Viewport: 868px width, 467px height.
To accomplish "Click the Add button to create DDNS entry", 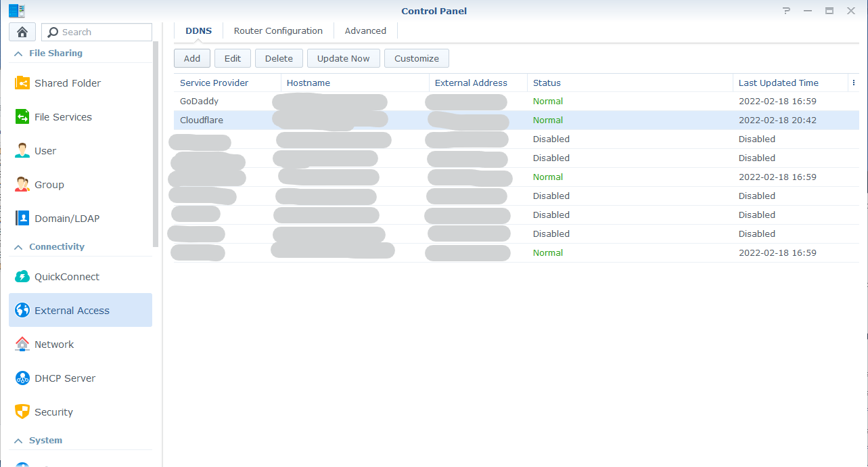I will pos(191,58).
